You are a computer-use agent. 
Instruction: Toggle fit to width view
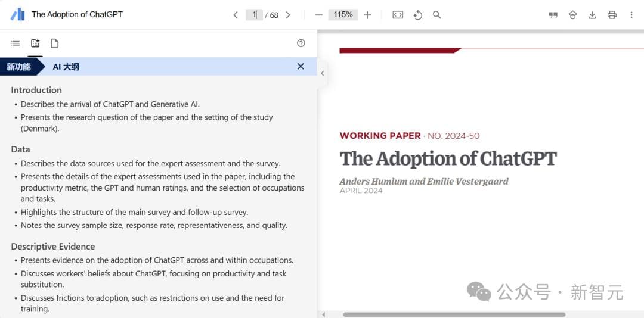(x=398, y=15)
